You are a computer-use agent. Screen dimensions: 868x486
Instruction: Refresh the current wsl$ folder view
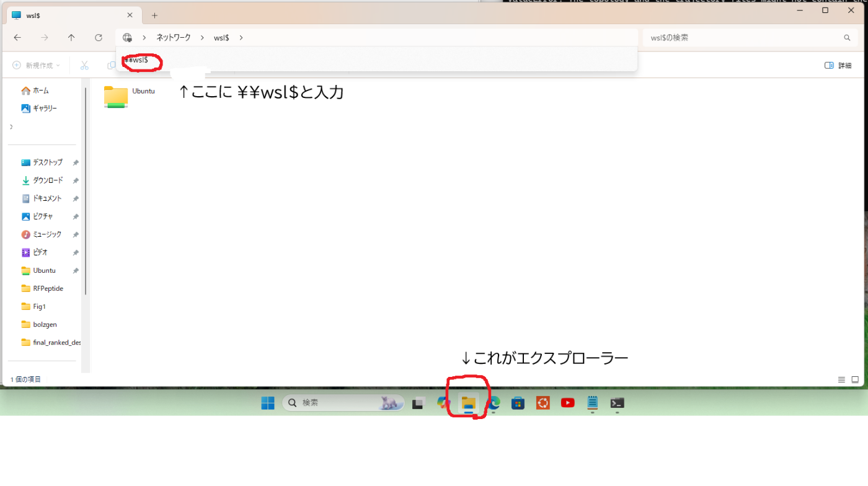coord(99,38)
